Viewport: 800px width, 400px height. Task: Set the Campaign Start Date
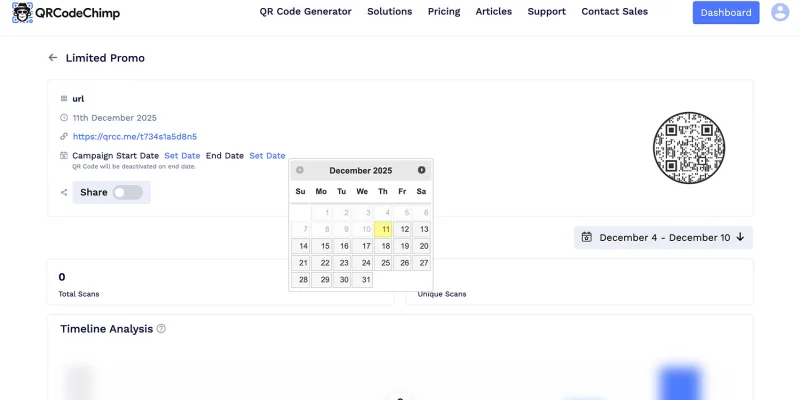(182, 156)
